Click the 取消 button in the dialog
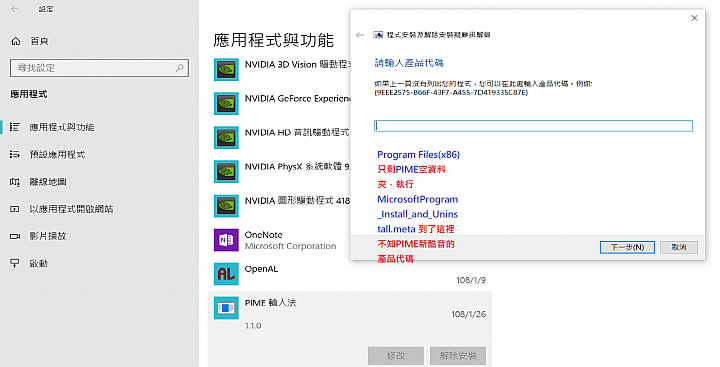Screen dimensions: 720x367 679,247
